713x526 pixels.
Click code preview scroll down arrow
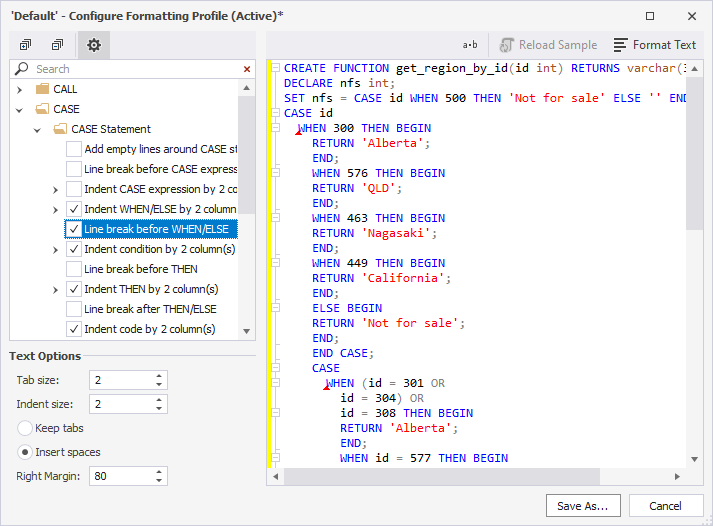tap(694, 459)
